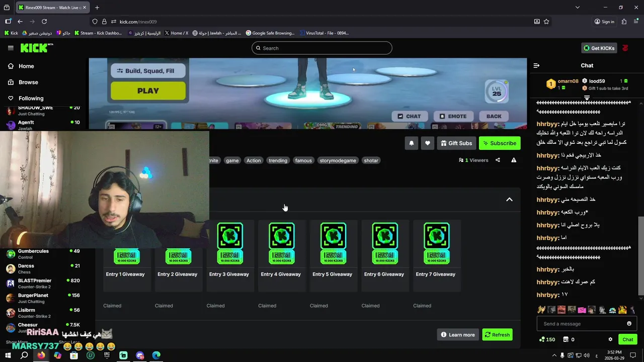Open BLASTPremier channel in sidebar
644x362 pixels.
(x=43, y=283)
